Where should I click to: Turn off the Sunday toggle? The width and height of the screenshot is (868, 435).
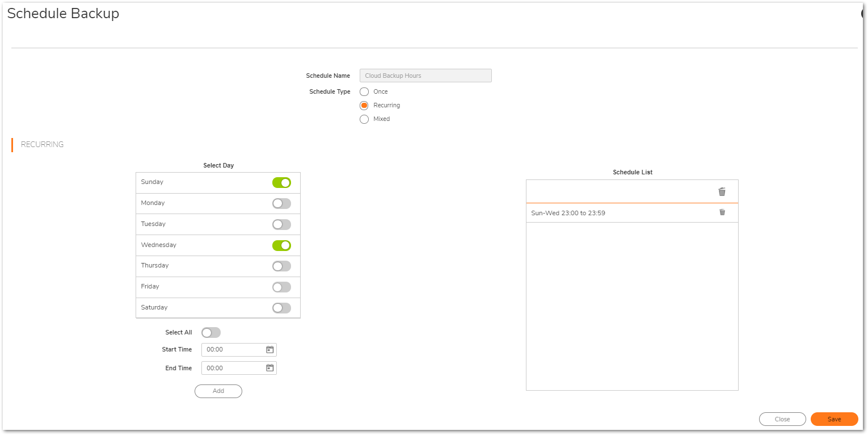[x=281, y=182]
